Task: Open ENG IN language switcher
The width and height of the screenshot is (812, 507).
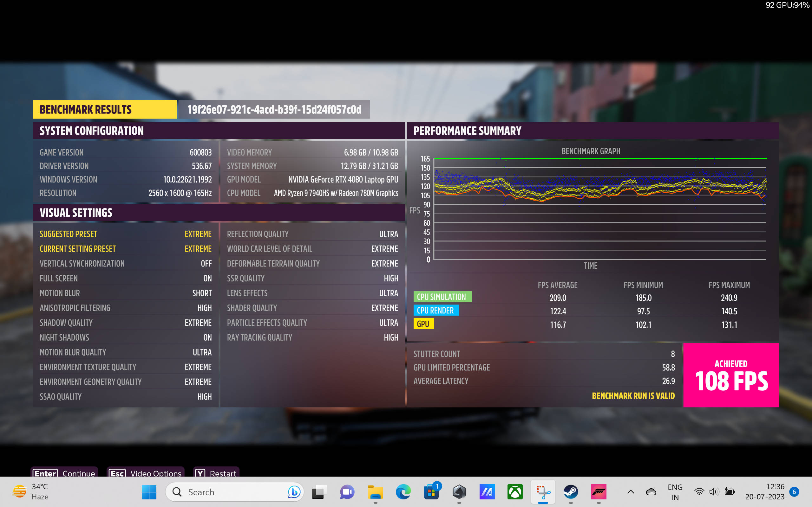Action: click(675, 492)
